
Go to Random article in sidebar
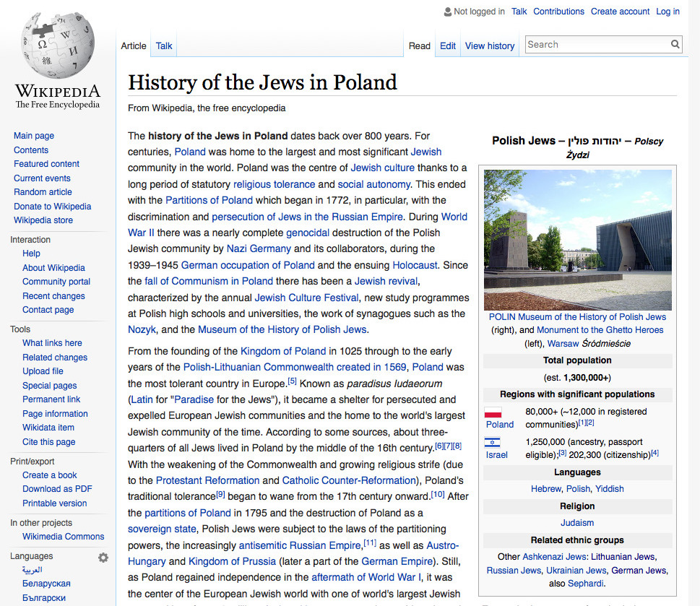pyautogui.click(x=43, y=192)
